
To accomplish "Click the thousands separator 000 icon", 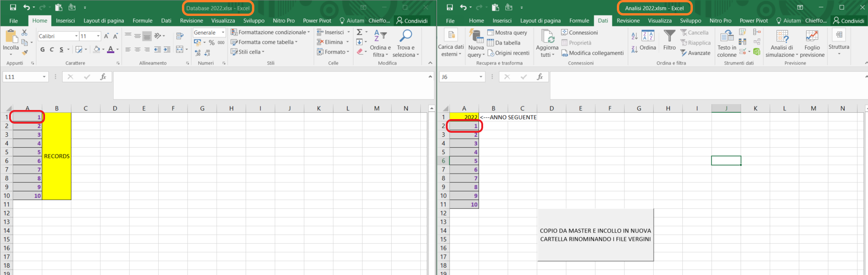I will 221,42.
